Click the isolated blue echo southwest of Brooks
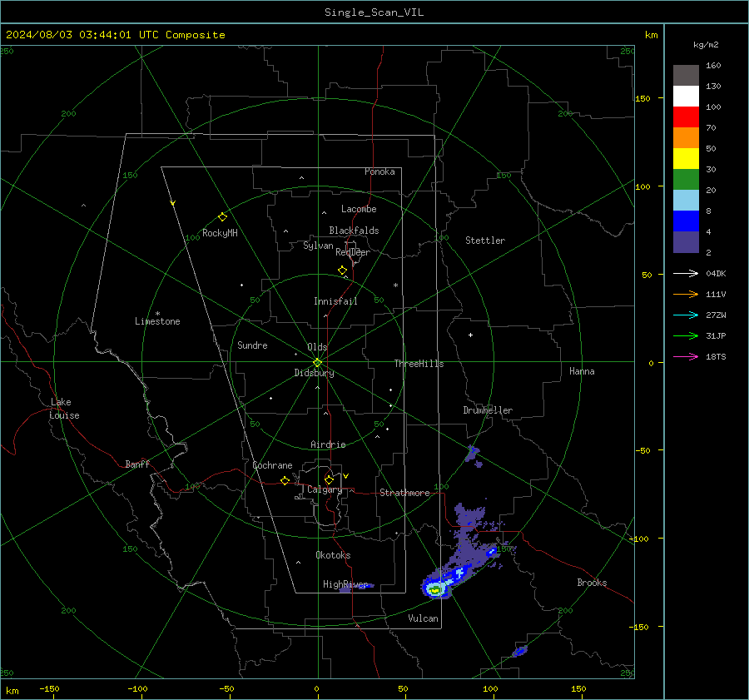Viewport: 749px width, 700px height. (x=519, y=651)
